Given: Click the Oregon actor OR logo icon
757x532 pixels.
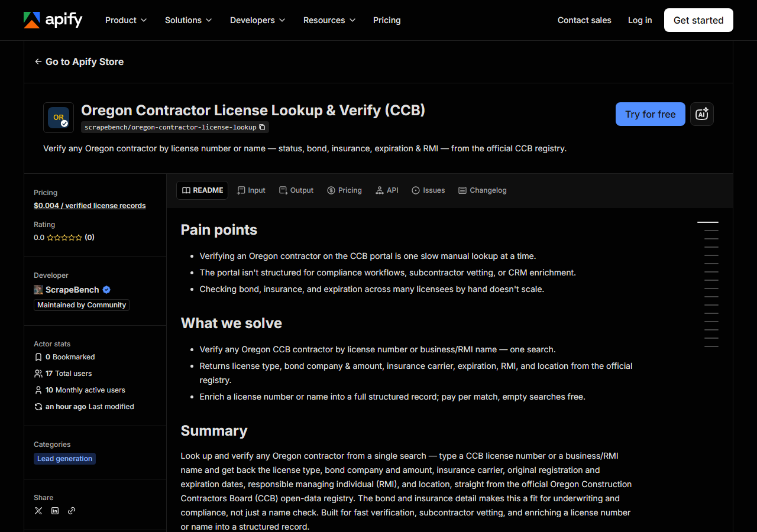Looking at the screenshot, I should coord(59,118).
